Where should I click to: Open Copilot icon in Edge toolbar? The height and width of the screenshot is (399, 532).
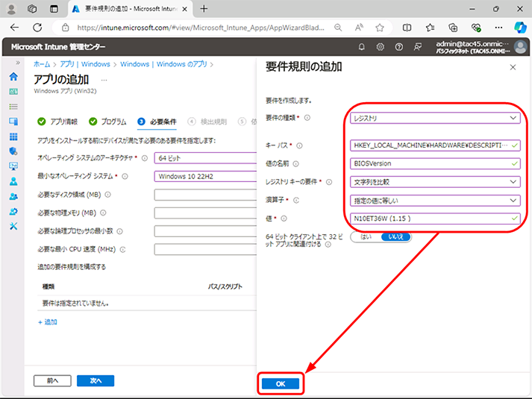[x=520, y=28]
